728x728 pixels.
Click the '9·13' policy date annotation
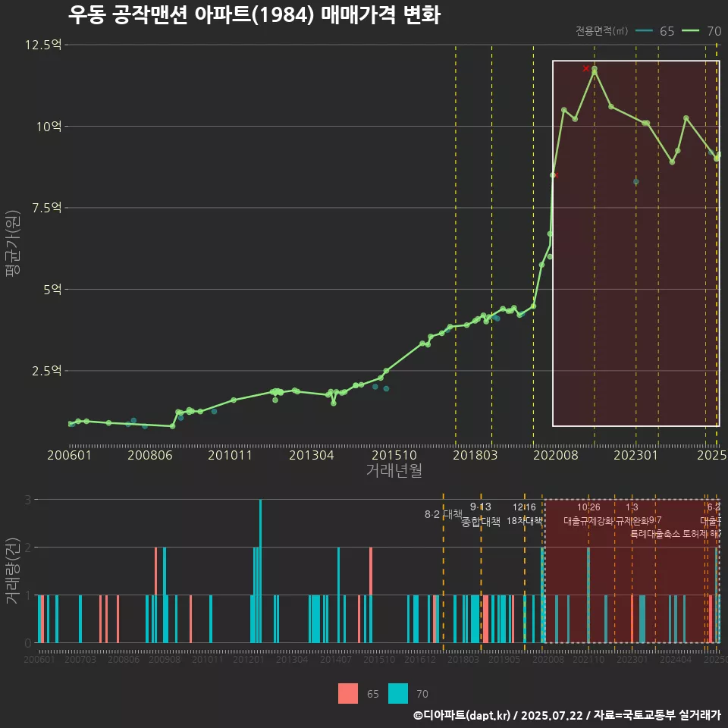point(481,507)
